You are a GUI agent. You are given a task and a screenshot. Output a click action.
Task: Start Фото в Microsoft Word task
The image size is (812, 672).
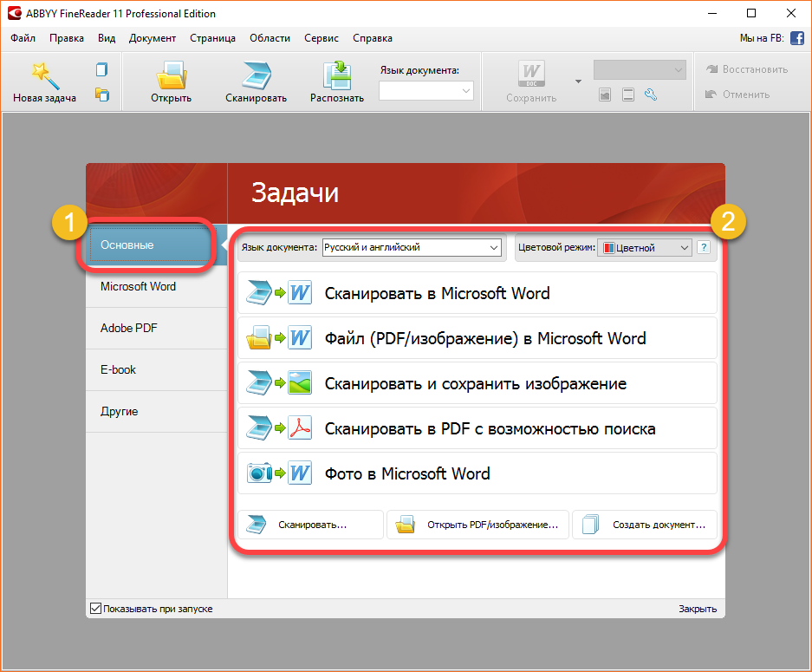[477, 473]
